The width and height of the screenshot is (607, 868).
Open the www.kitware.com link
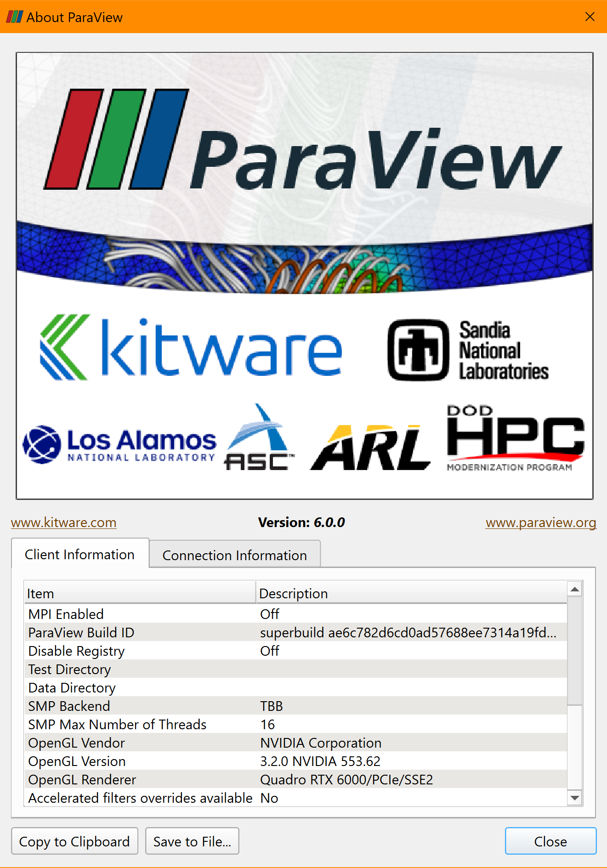[64, 522]
